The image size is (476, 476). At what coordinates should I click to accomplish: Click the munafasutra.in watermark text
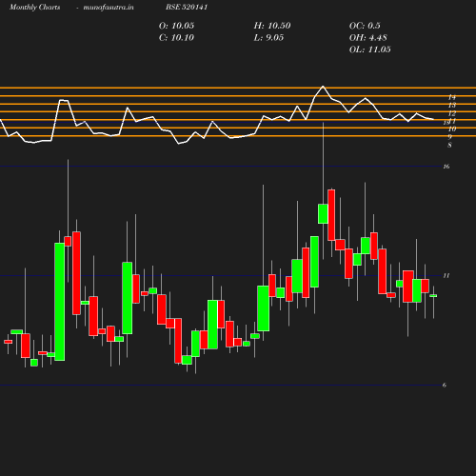109,8
